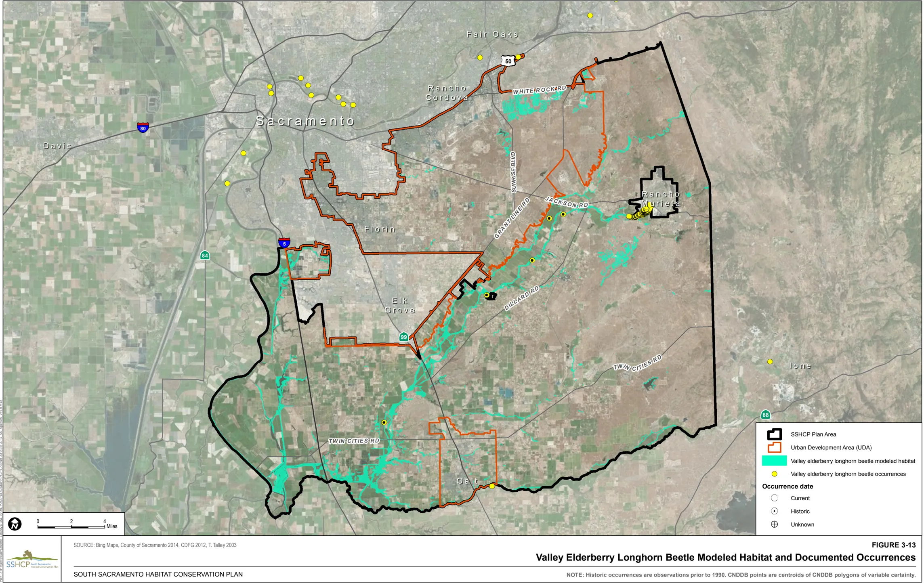Click the SSHCP logo
The image size is (924, 583).
pos(32,559)
